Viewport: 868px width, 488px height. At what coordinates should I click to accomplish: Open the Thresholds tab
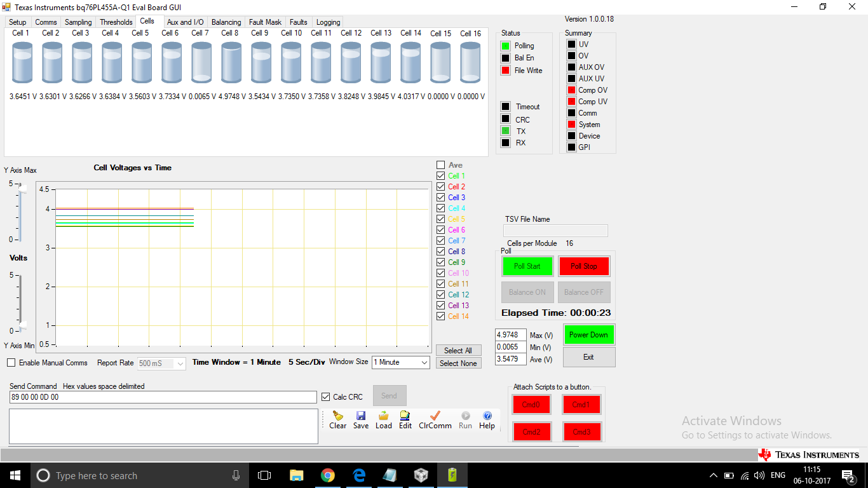click(x=116, y=22)
